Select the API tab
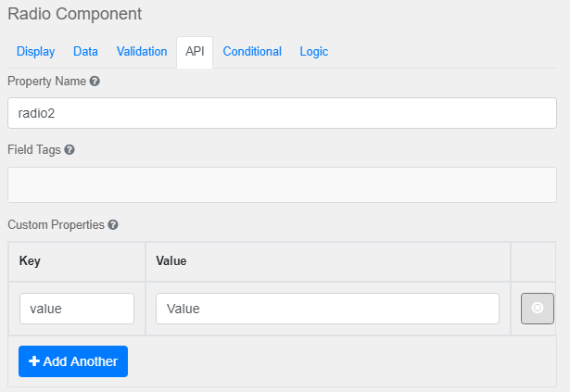This screenshot has height=392, width=570. coord(195,52)
